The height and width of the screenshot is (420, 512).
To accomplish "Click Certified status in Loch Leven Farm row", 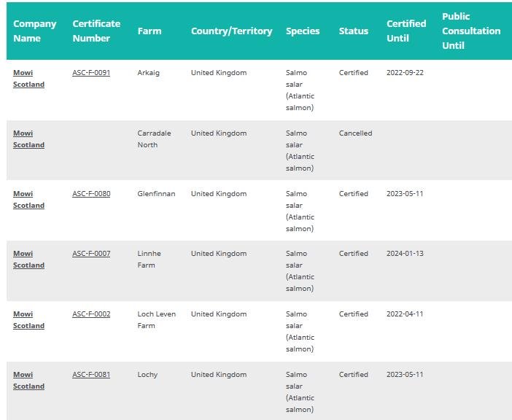I will 354,314.
